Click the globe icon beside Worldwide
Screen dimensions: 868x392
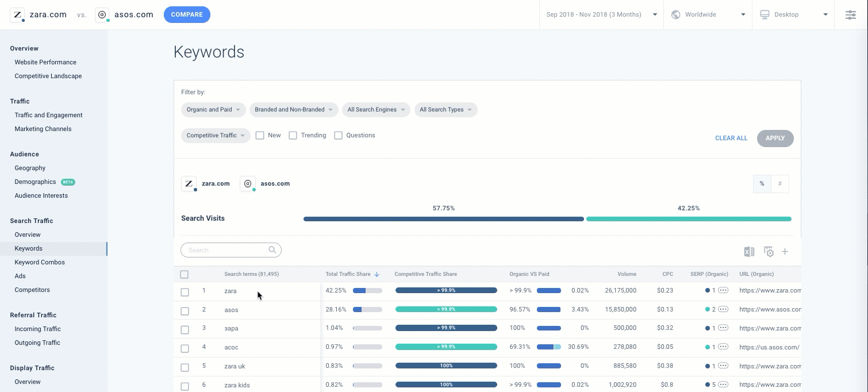pos(676,15)
